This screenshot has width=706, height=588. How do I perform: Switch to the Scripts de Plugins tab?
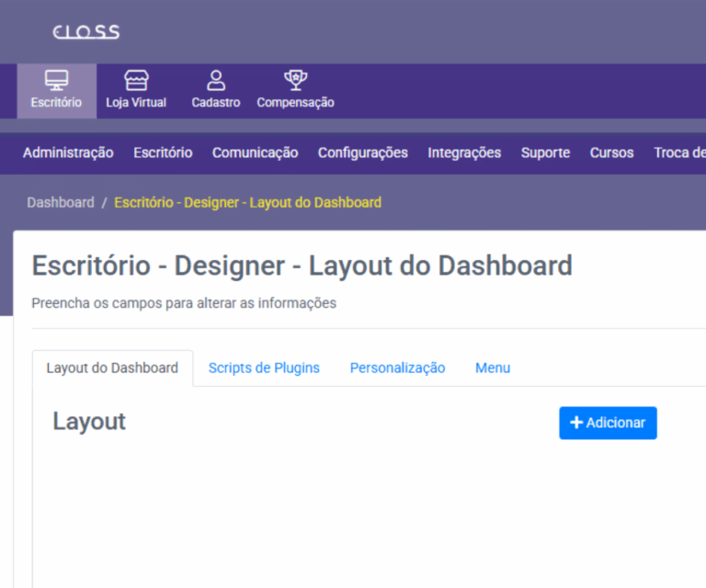(x=264, y=367)
